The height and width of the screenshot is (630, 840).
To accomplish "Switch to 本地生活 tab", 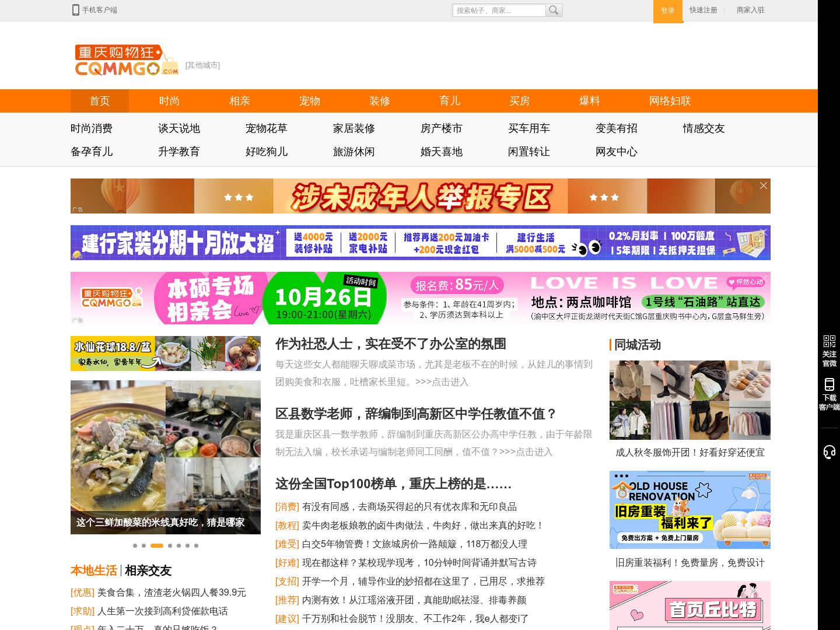I will (x=94, y=570).
